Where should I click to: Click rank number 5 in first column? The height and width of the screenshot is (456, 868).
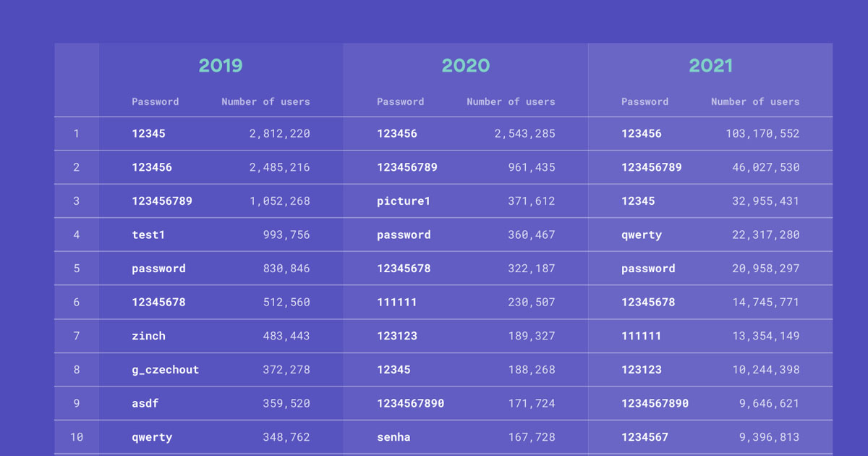pos(76,269)
